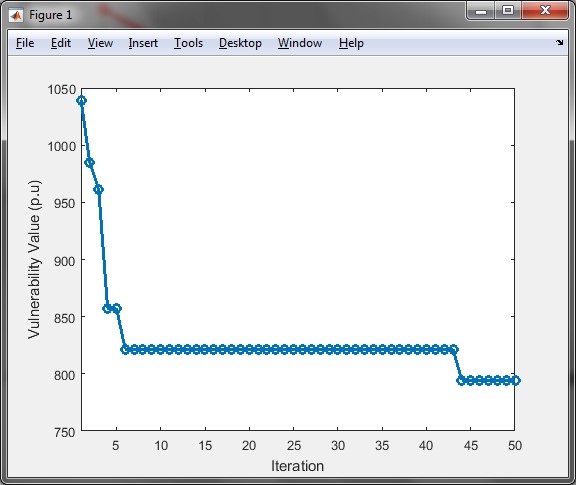Open the File menu
The image size is (576, 485).
(25, 43)
